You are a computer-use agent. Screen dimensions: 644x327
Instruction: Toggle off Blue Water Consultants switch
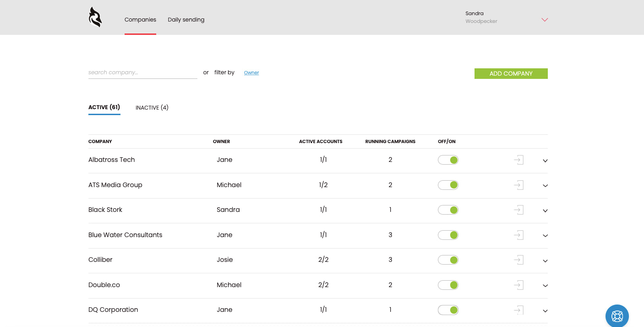[x=448, y=235]
